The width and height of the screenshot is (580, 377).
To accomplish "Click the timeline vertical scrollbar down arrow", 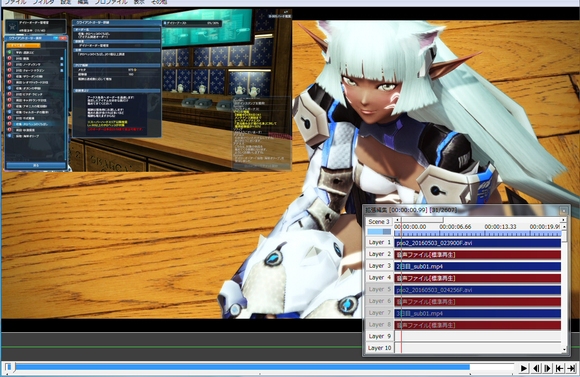I will tap(564, 349).
